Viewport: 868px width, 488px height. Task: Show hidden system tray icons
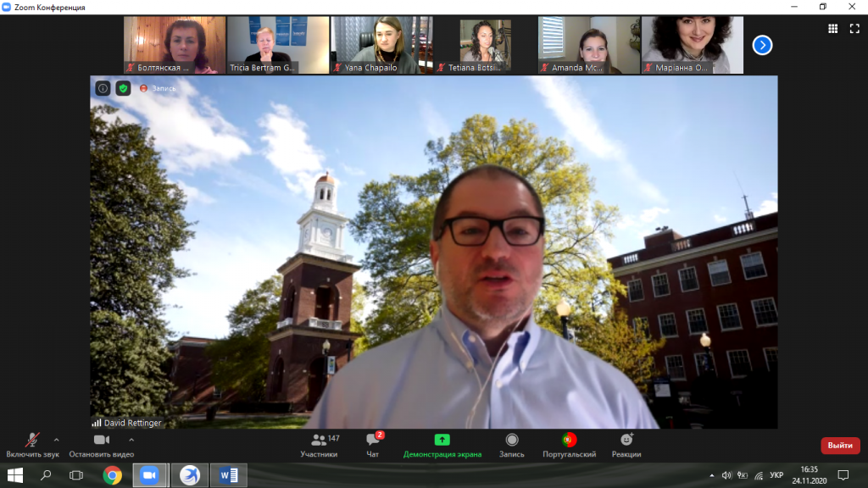click(711, 475)
